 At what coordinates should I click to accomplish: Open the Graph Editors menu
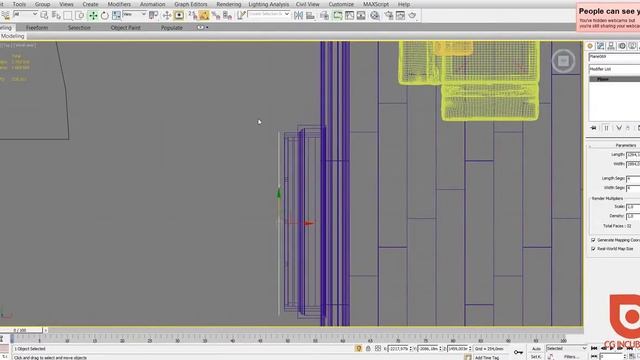coord(191,4)
